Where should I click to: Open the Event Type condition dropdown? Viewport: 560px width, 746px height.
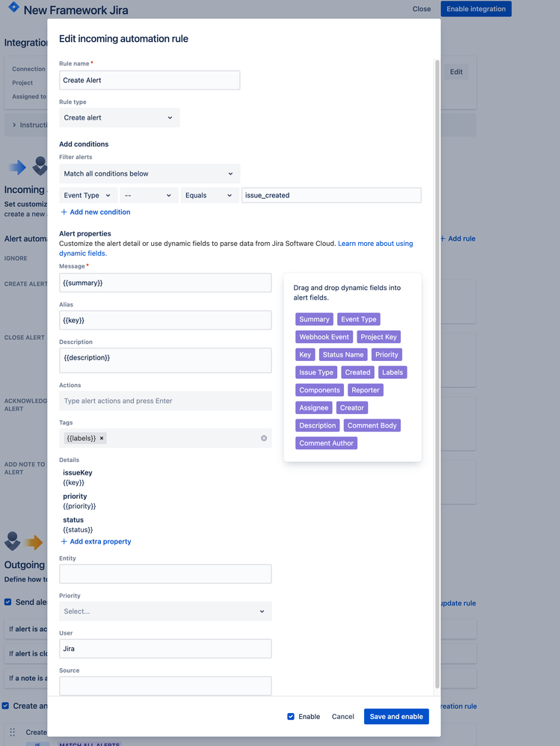87,195
